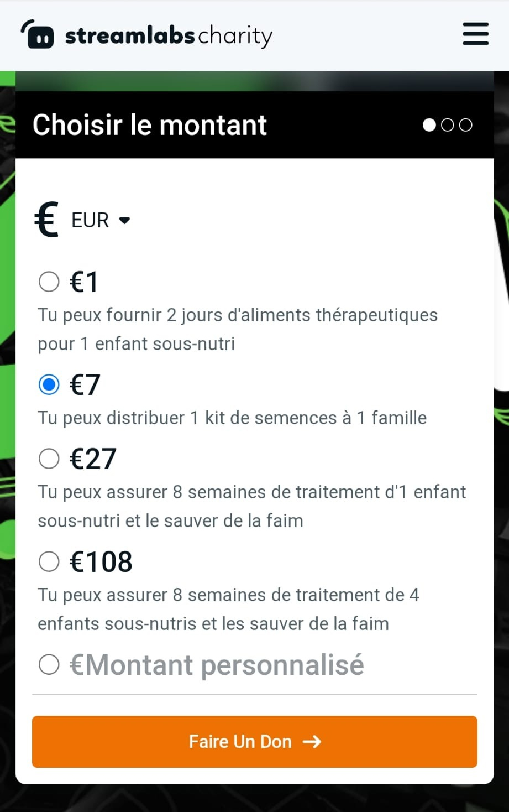Select the €7 donation radio button
This screenshot has height=812, width=509.
tap(49, 384)
